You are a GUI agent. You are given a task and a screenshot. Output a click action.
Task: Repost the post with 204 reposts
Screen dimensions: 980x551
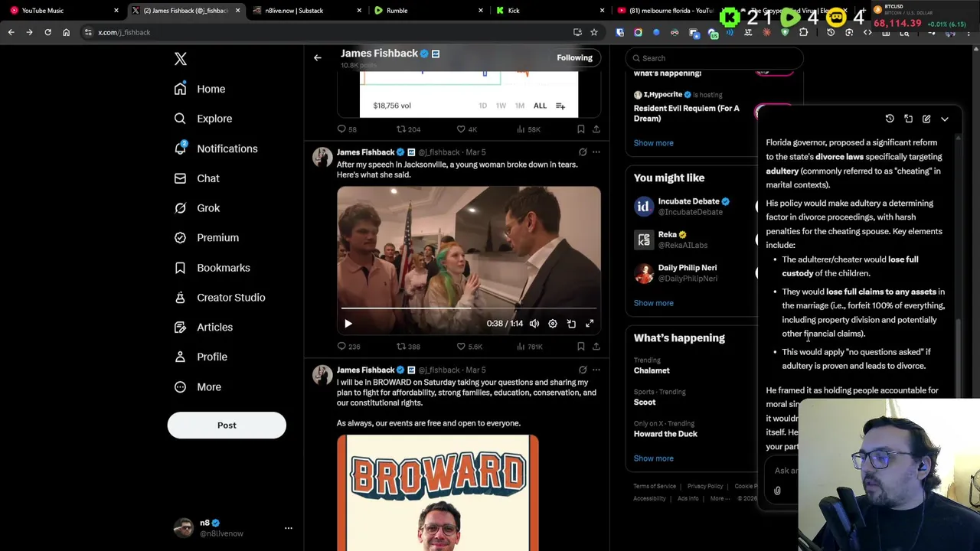pyautogui.click(x=408, y=129)
